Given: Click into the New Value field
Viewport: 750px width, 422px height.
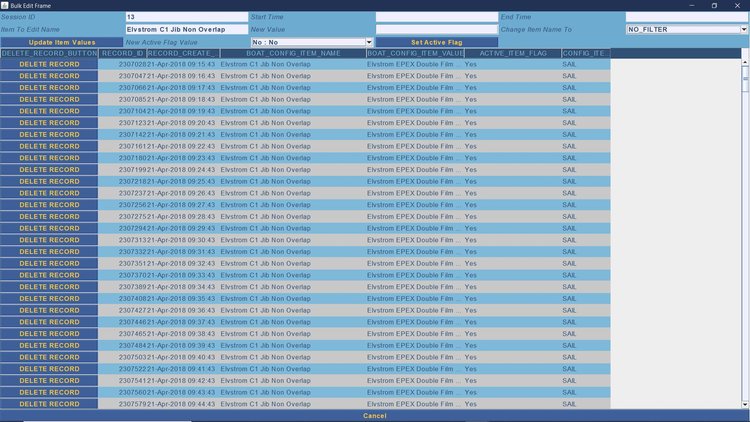Looking at the screenshot, I should point(436,30).
